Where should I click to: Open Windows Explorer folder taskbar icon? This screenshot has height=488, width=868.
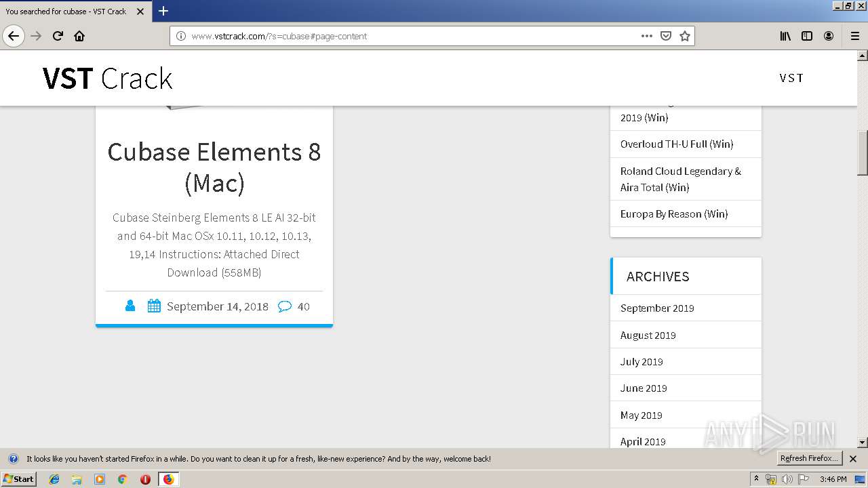coord(77,479)
